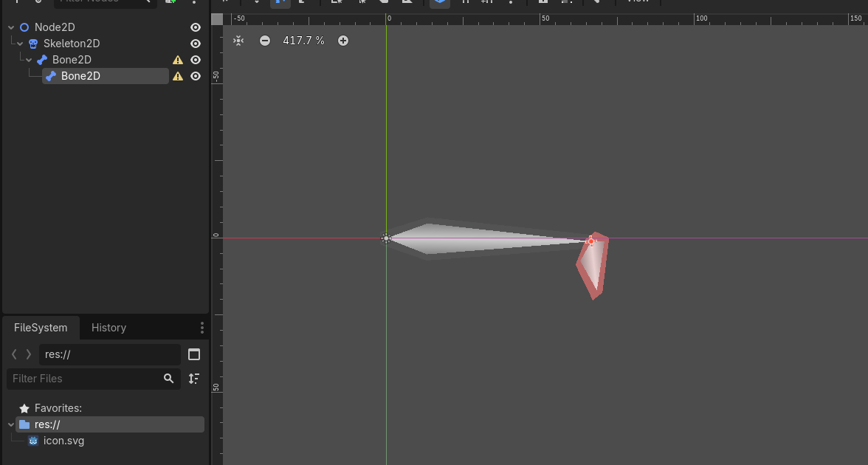Image resolution: width=868 pixels, height=465 pixels.
Task: Toggle visibility of Skeleton2D node
Action: click(196, 44)
